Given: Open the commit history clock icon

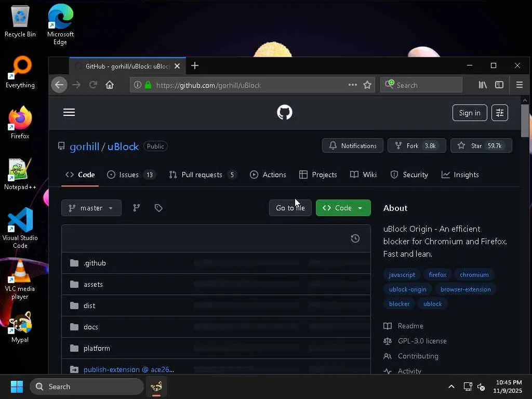Looking at the screenshot, I should pyautogui.click(x=355, y=238).
